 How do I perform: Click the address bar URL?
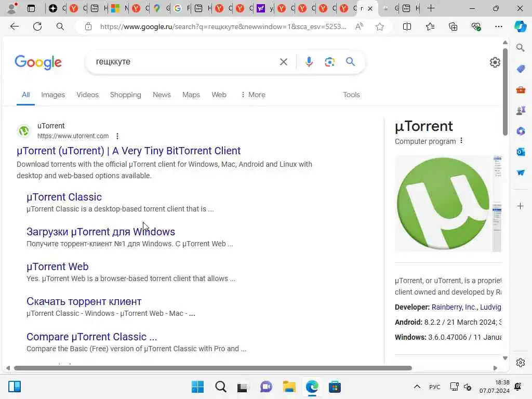[x=223, y=26]
